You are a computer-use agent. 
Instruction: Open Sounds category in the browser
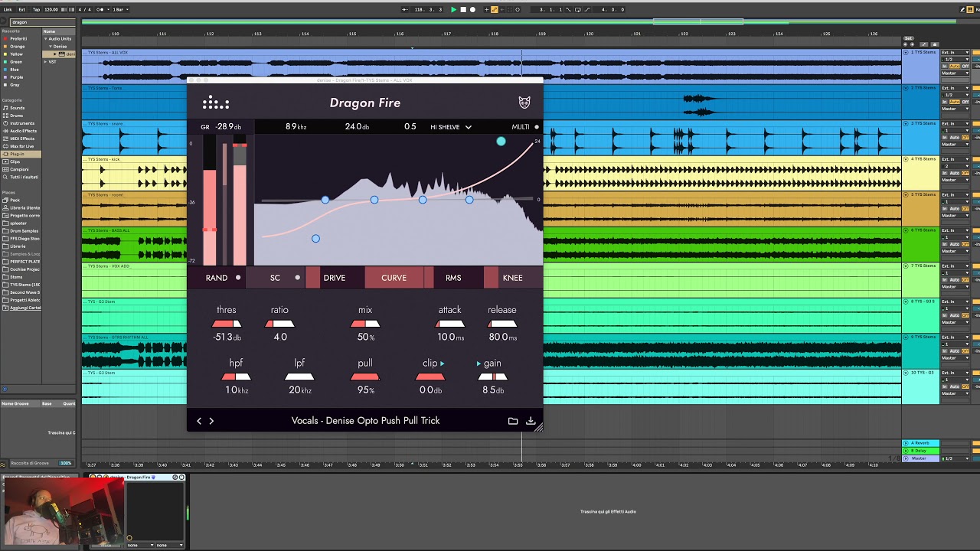[17, 108]
